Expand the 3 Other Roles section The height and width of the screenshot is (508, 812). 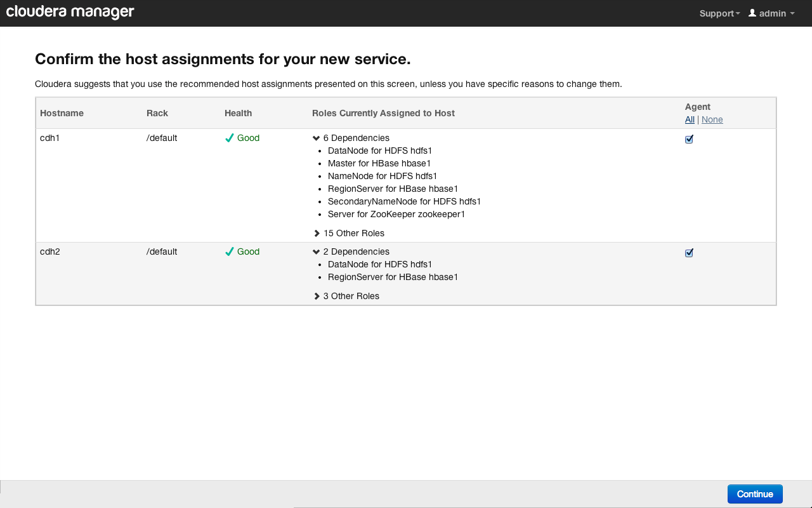coord(317,296)
